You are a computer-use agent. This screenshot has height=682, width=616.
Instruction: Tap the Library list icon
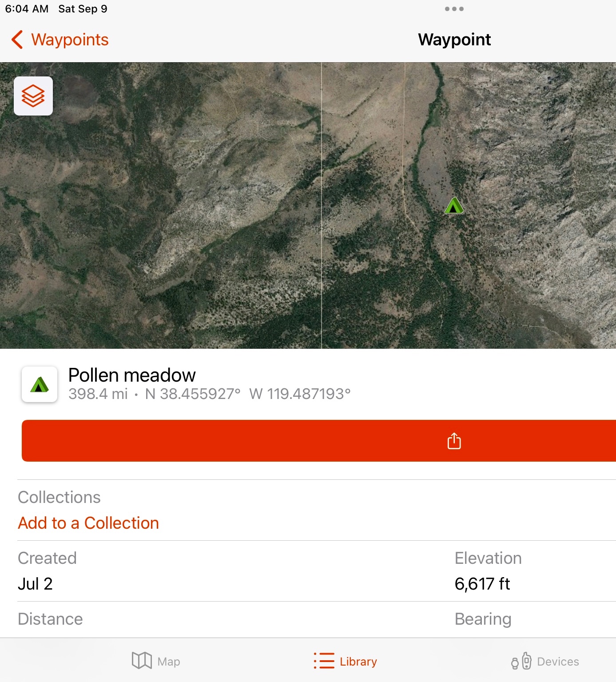pos(324,661)
